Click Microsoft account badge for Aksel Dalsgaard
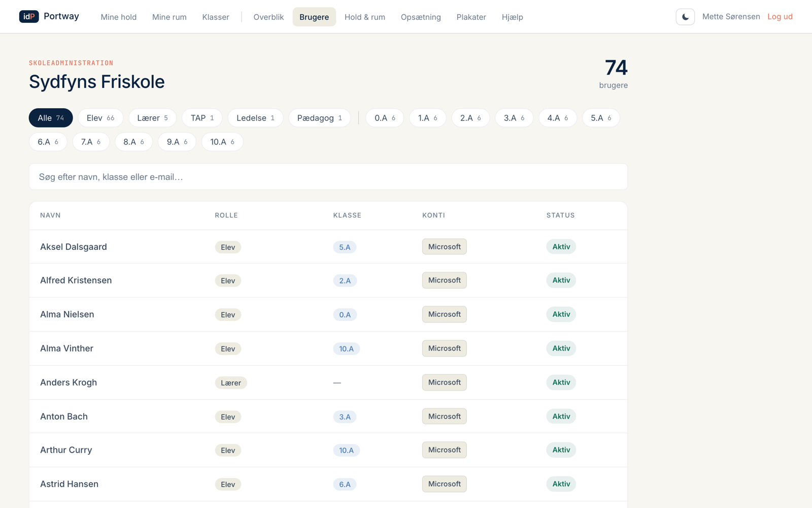 (x=444, y=247)
